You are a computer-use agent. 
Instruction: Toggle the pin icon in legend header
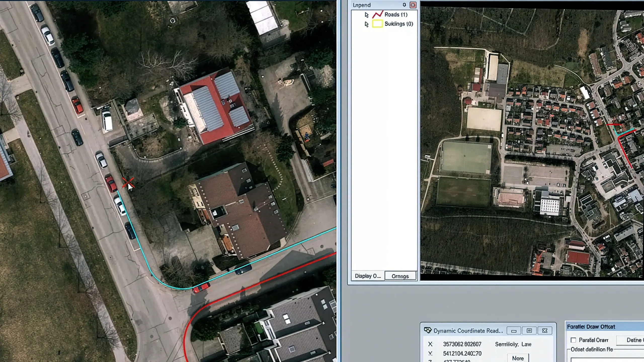[404, 5]
